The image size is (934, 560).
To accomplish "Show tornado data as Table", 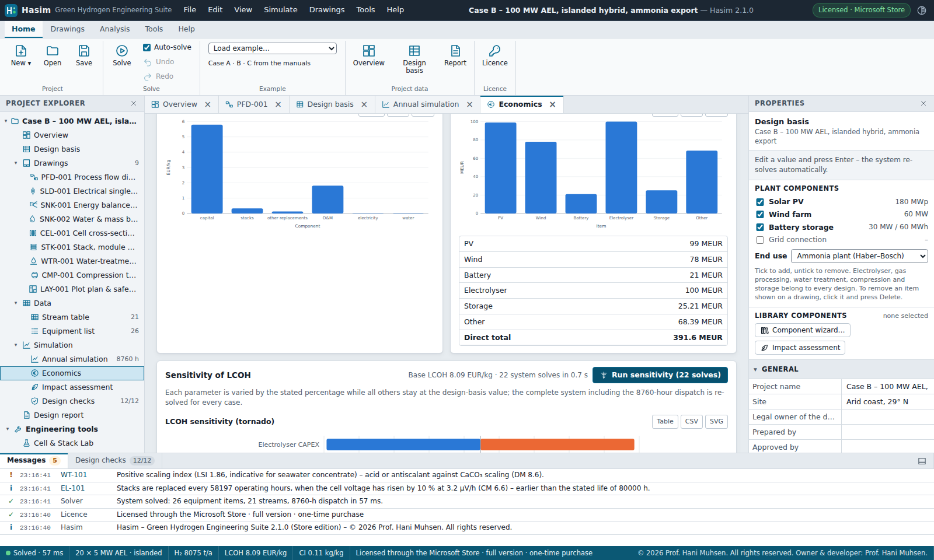I will tap(665, 422).
